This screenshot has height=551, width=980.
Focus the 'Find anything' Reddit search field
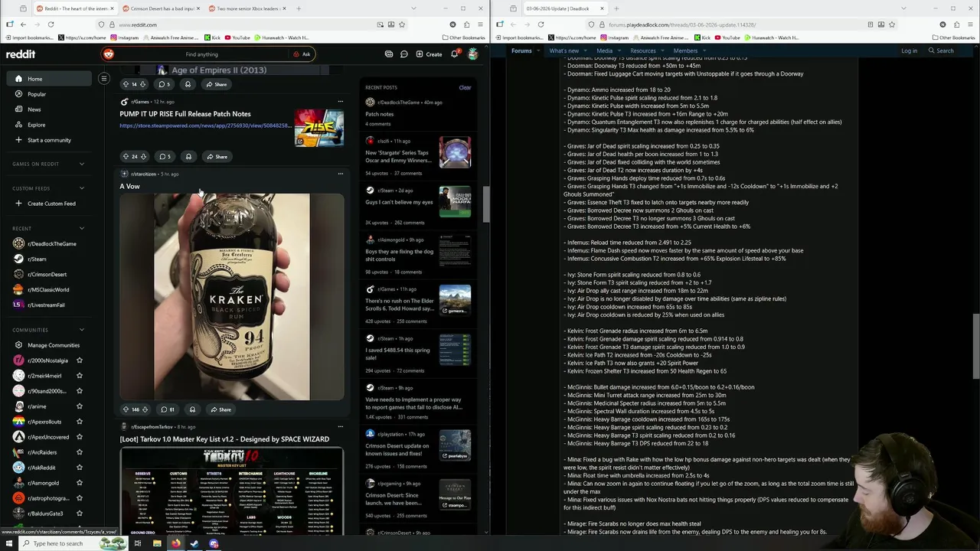point(201,54)
